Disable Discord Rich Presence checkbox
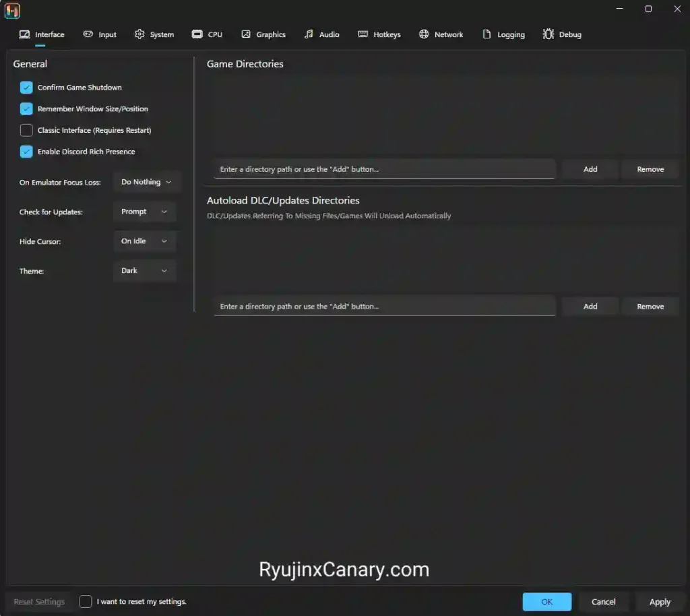 (x=26, y=152)
